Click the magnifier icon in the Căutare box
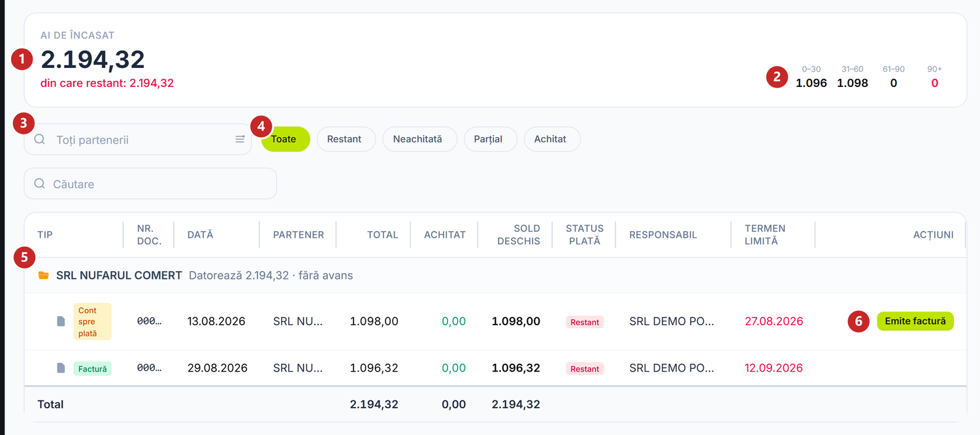The image size is (980, 435). coord(40,184)
